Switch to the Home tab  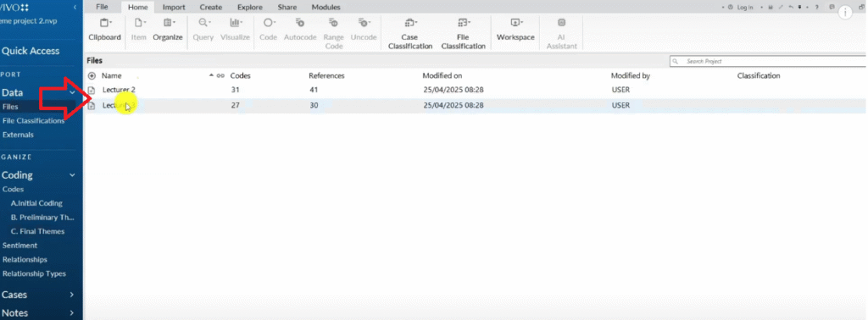point(138,7)
